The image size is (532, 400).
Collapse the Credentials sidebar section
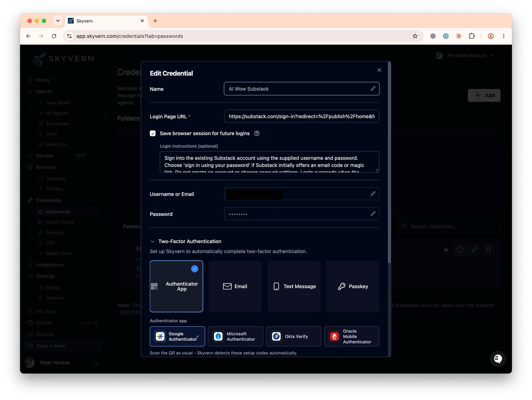click(x=93, y=200)
